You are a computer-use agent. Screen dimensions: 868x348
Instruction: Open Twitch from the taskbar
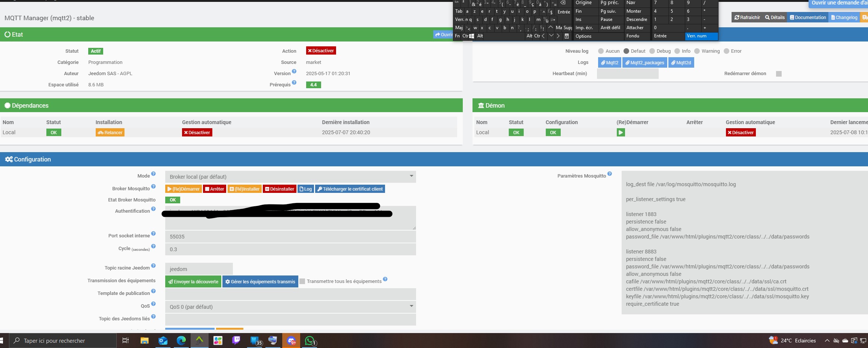tap(236, 341)
